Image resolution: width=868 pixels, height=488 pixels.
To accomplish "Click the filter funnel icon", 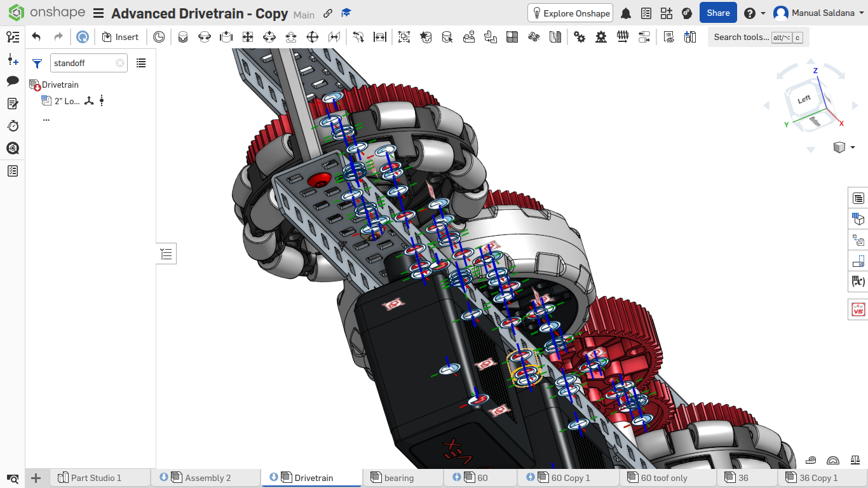I will coord(37,64).
